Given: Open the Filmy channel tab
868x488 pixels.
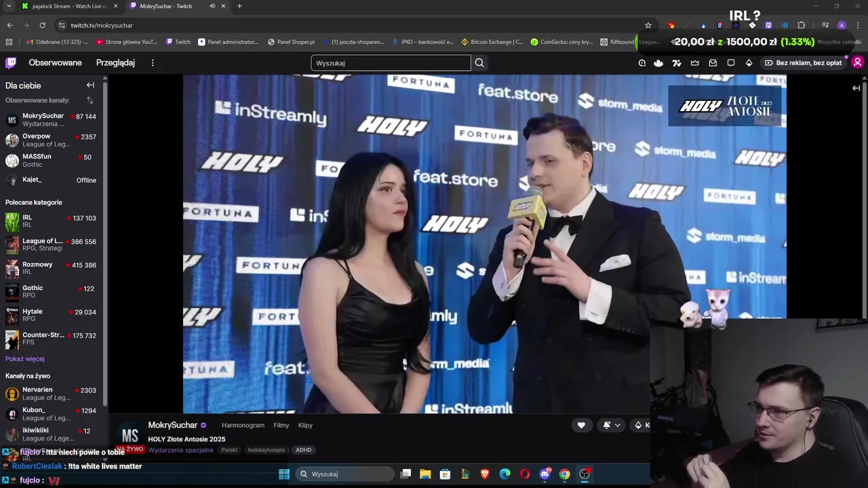Looking at the screenshot, I should click(281, 426).
